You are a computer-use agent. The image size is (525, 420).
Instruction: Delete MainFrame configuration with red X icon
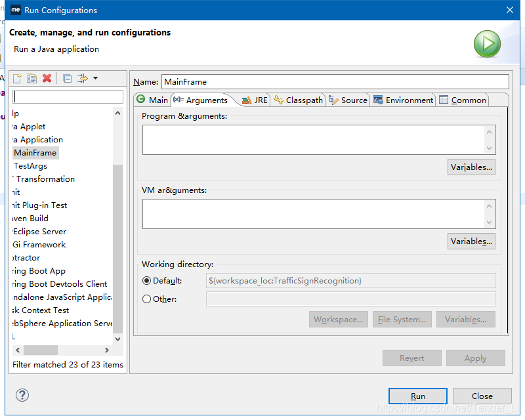(46, 78)
